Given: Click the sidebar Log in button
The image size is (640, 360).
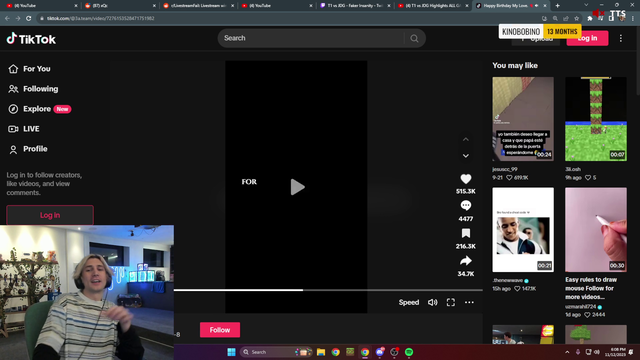Looking at the screenshot, I should [x=50, y=215].
